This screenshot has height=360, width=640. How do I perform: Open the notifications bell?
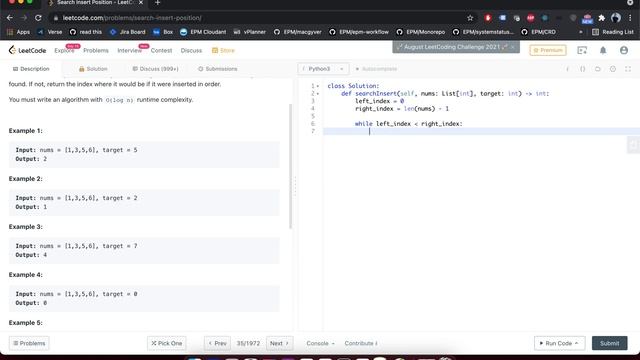click(603, 50)
